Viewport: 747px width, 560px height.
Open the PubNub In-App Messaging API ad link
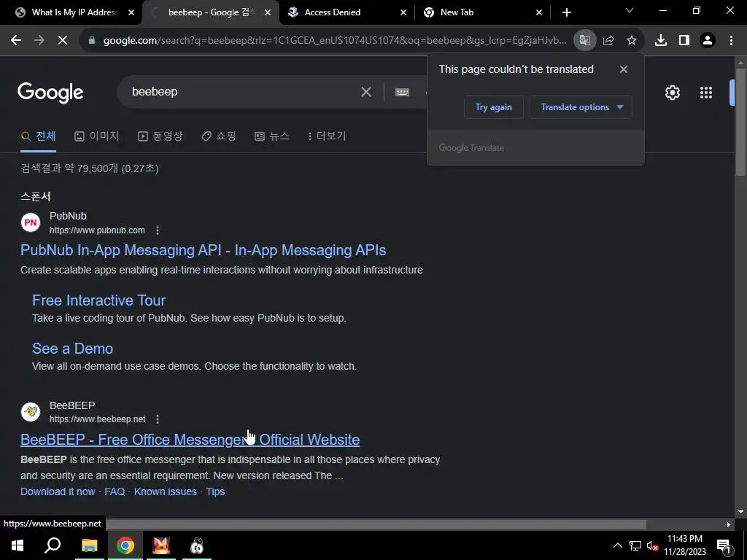click(x=203, y=251)
